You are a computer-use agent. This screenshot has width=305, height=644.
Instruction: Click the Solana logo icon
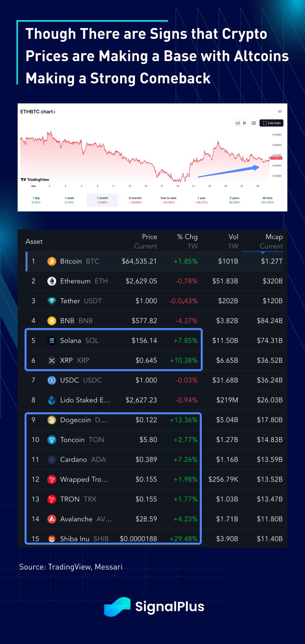(51, 340)
